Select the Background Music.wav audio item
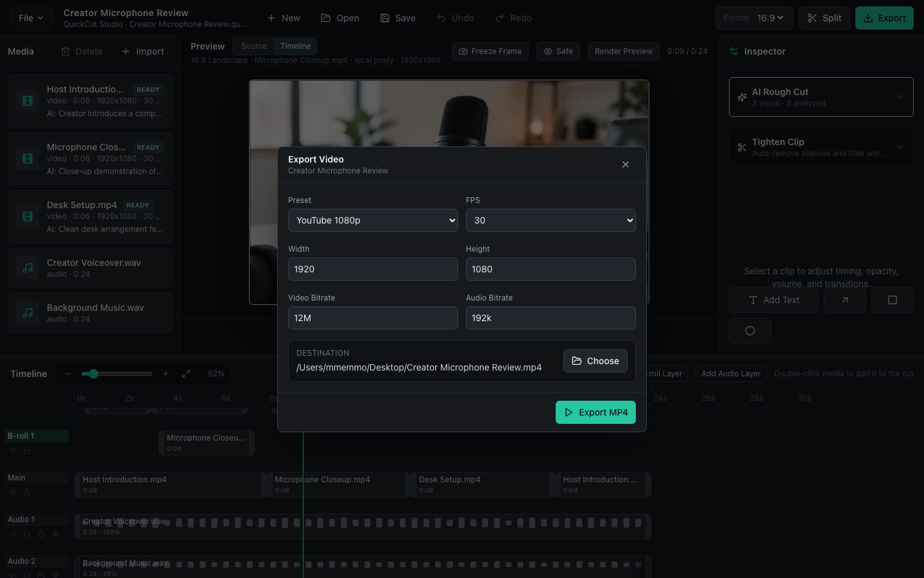This screenshot has width=924, height=578. pos(90,313)
